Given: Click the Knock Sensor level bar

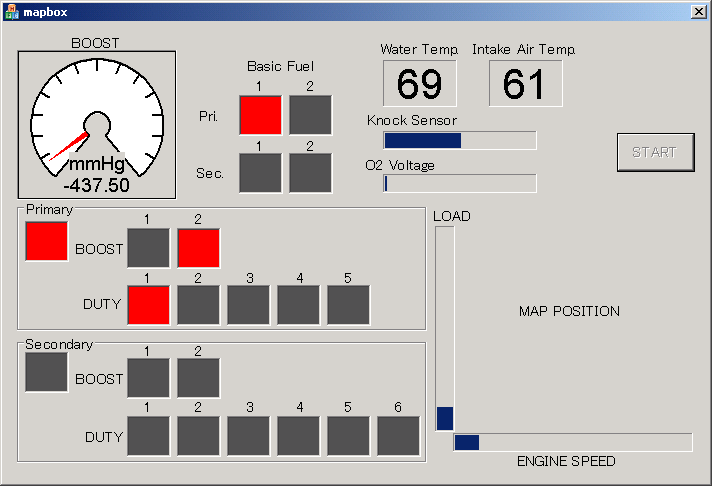Looking at the screenshot, I should pyautogui.click(x=460, y=140).
